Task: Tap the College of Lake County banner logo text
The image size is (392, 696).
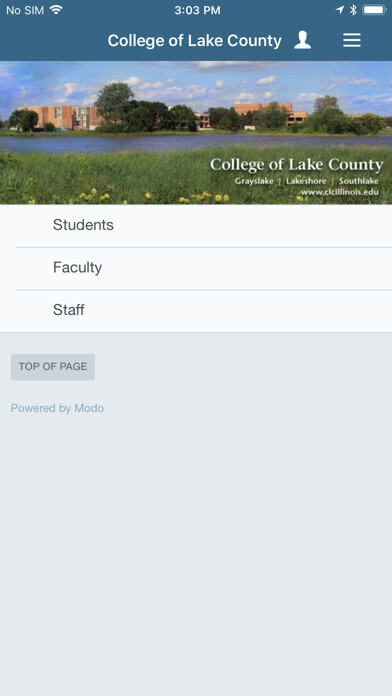Action: pos(297,165)
